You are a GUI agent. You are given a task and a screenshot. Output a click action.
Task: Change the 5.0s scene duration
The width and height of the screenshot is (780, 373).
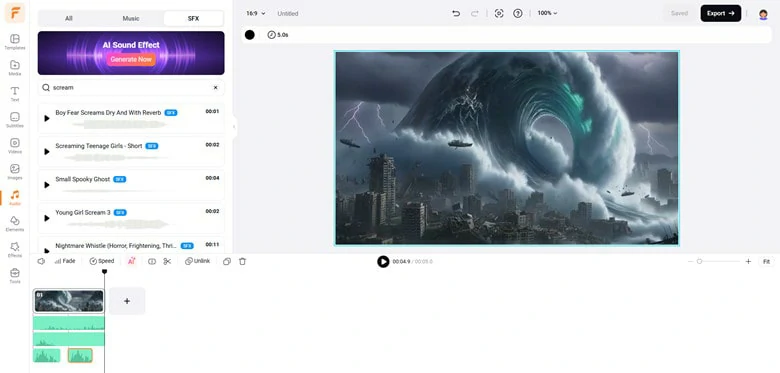coord(278,35)
